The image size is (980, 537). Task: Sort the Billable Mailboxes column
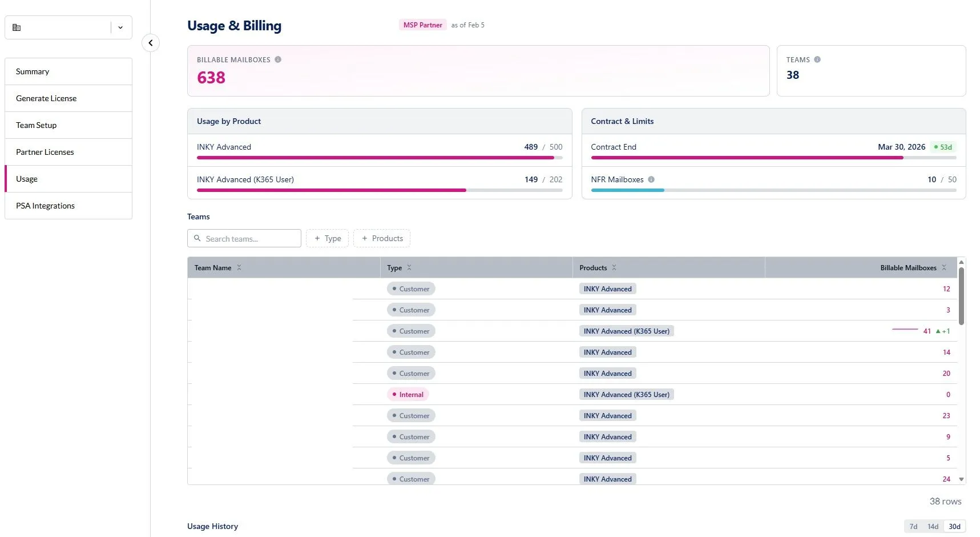point(944,267)
